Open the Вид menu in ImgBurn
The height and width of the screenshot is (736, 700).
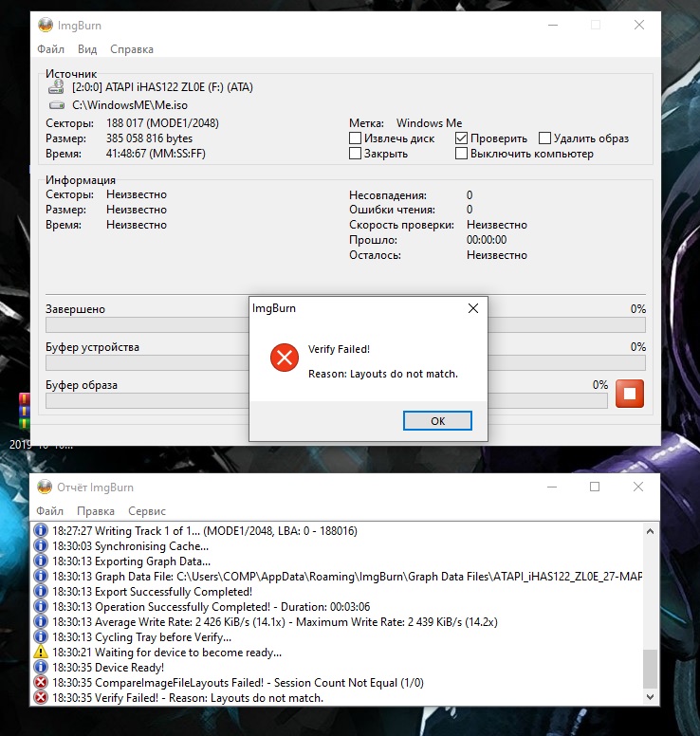click(87, 49)
